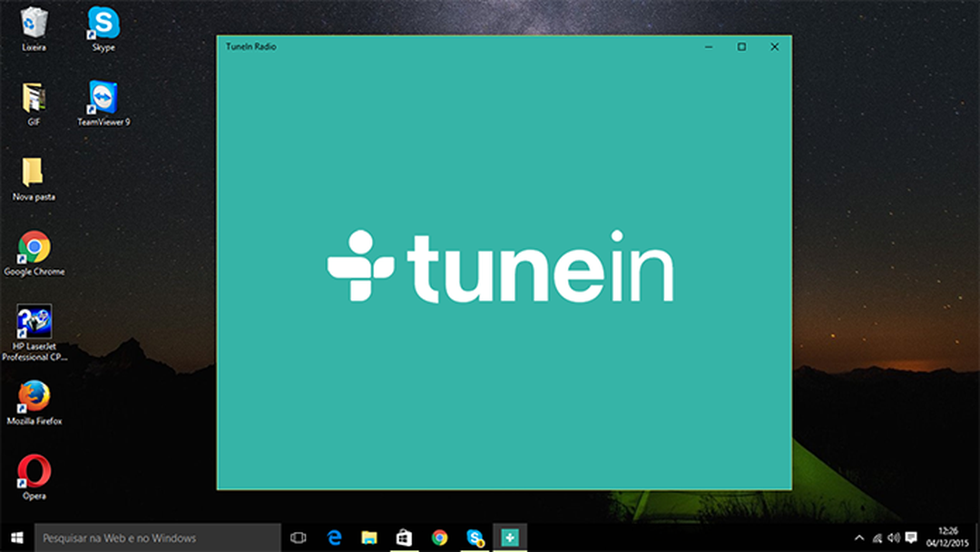
Task: Open the network status icon
Action: [x=878, y=537]
